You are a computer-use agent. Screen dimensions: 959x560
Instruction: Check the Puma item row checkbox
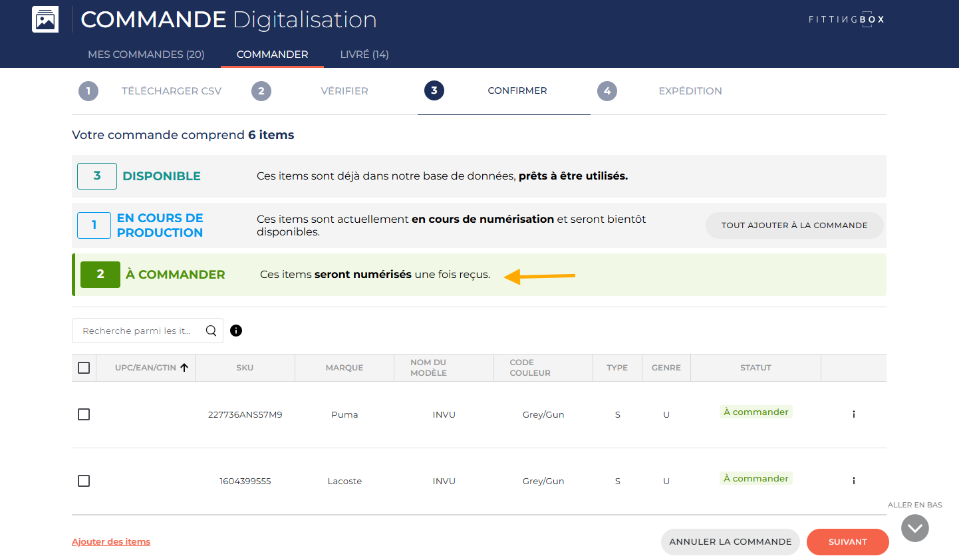pyautogui.click(x=84, y=414)
